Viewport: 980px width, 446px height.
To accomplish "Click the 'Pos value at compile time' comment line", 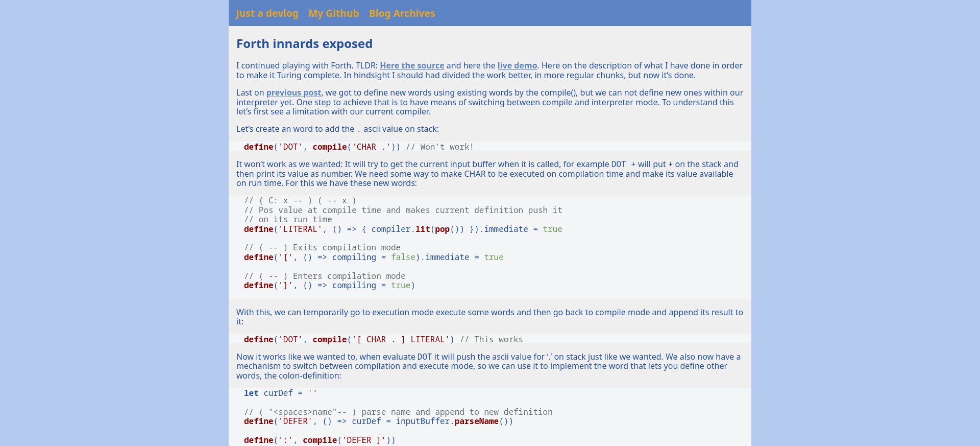I will click(x=403, y=210).
